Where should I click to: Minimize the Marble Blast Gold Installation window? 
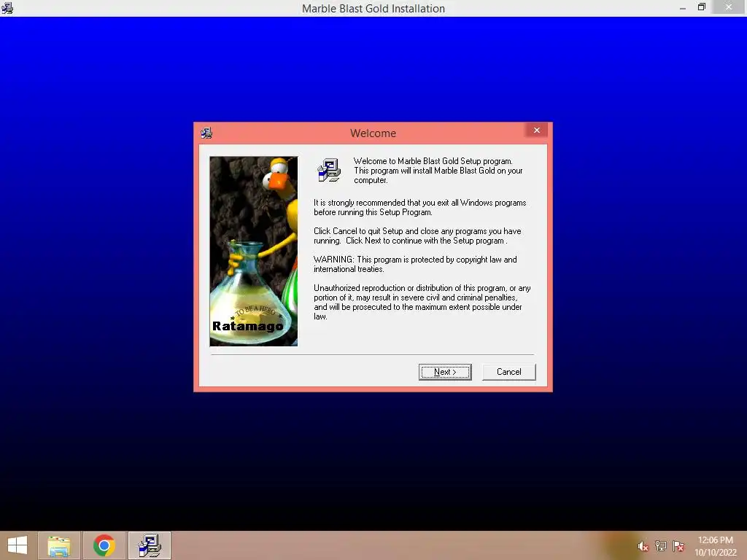(683, 8)
